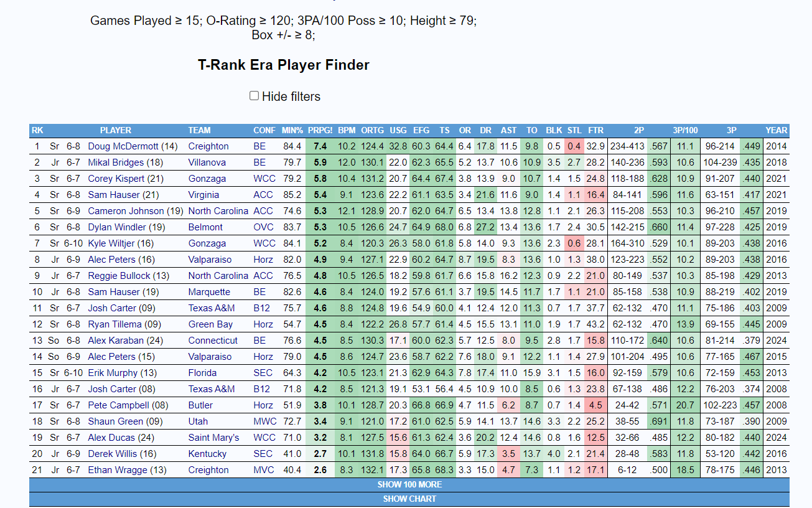Viewport: 812px width, 508px height.
Task: Sort by TEAM column header
Action: click(200, 130)
